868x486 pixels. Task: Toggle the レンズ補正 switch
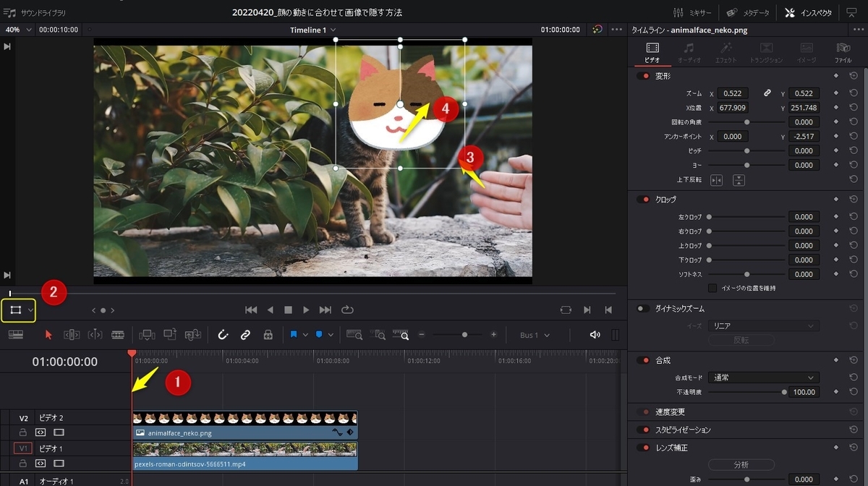[642, 448]
